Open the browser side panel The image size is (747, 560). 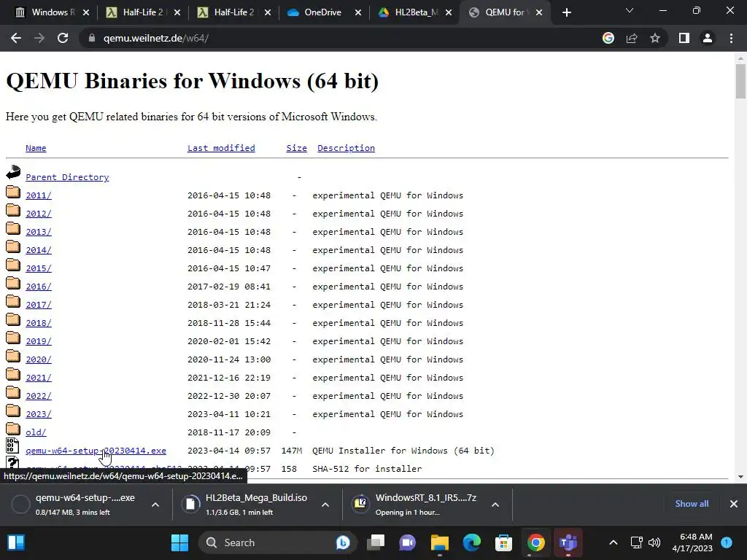pos(684,38)
